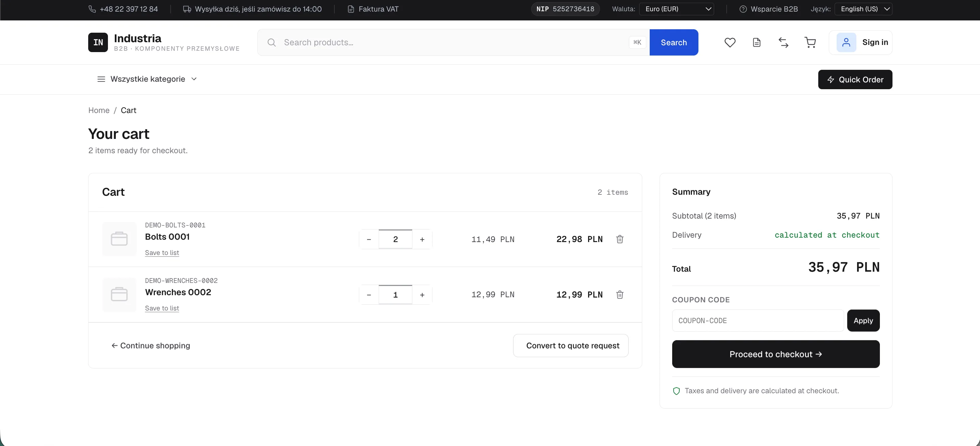The width and height of the screenshot is (980, 446).
Task: Go back via Continue shopping
Action: point(151,346)
